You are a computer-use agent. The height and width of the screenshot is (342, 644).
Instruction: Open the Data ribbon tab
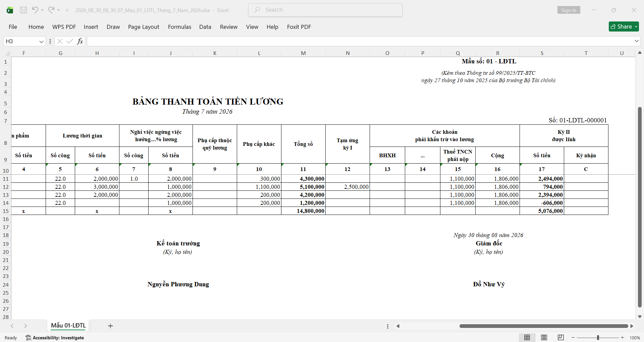click(x=205, y=27)
